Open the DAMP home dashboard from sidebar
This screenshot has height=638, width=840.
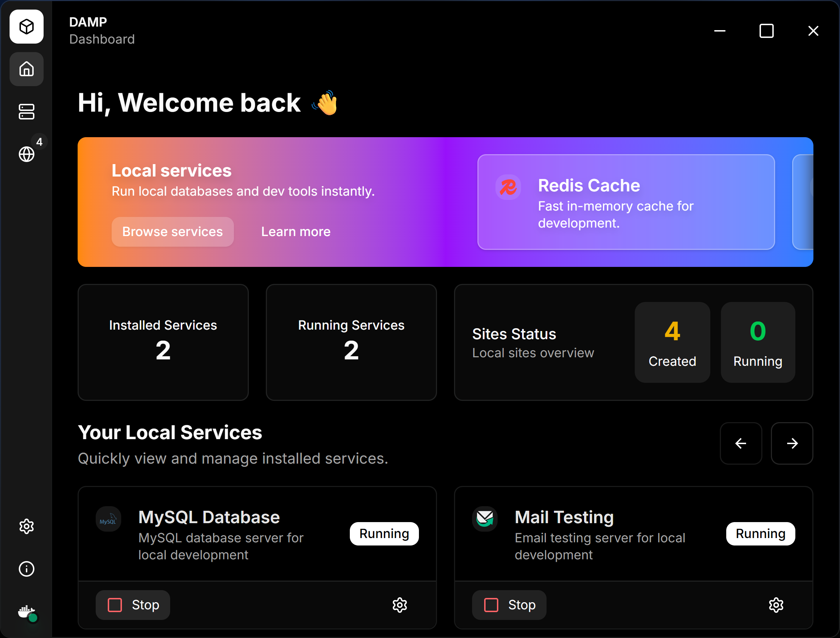(x=26, y=69)
